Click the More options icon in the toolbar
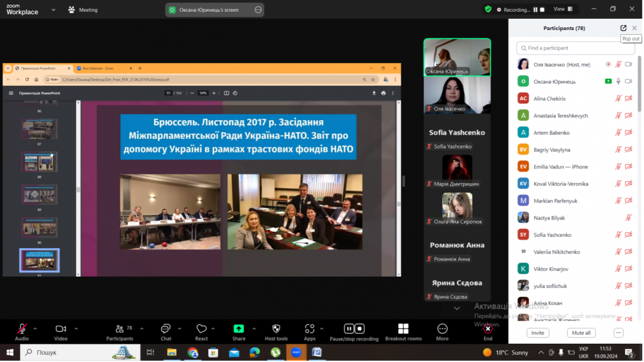Screen dimensions: 644x362 pos(442,329)
